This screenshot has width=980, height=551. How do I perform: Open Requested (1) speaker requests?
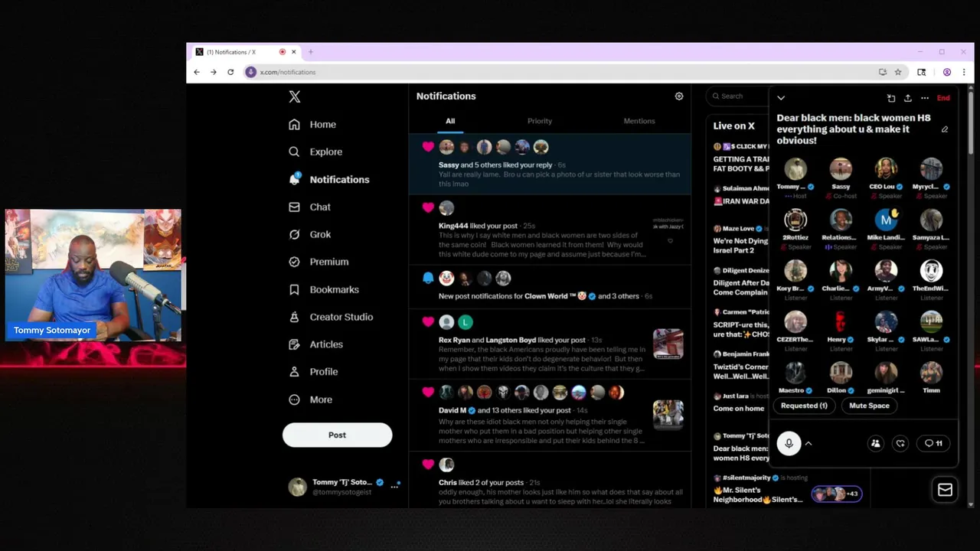pyautogui.click(x=804, y=406)
